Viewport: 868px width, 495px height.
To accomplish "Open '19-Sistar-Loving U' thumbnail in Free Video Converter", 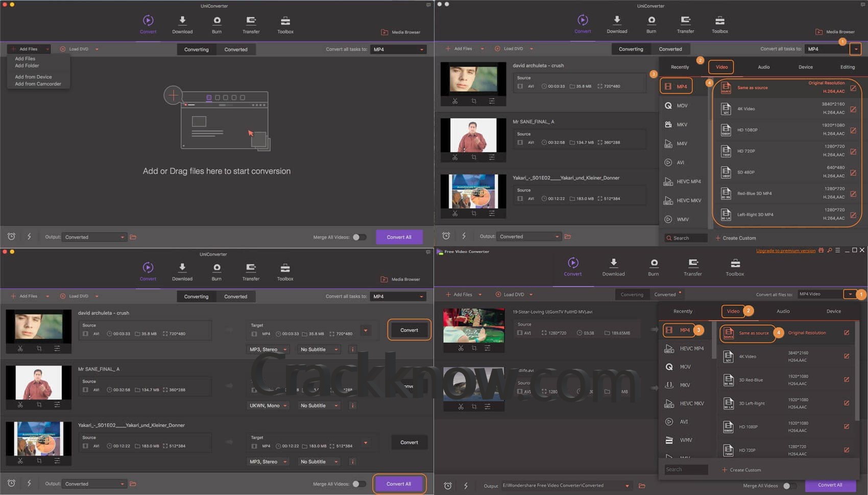I will click(474, 325).
